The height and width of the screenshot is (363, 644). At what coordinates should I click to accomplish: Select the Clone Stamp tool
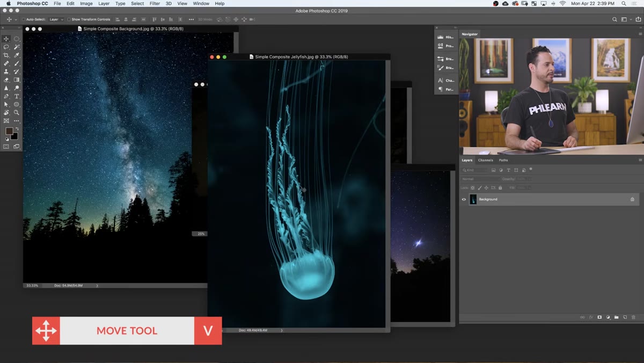click(6, 71)
